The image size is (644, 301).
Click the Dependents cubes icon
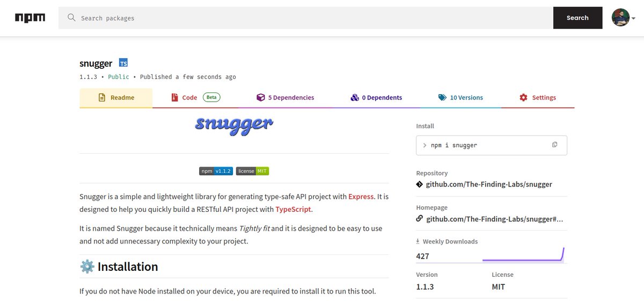(355, 98)
